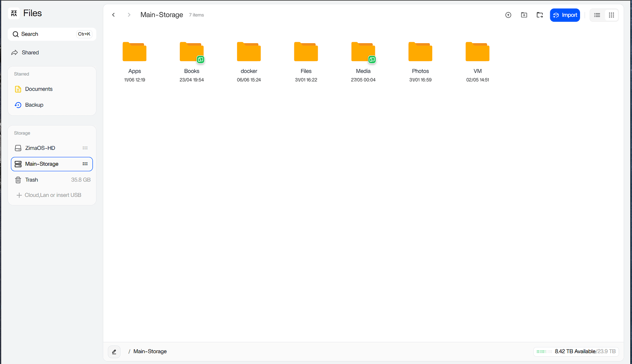Click the Documents file icon

click(x=18, y=89)
